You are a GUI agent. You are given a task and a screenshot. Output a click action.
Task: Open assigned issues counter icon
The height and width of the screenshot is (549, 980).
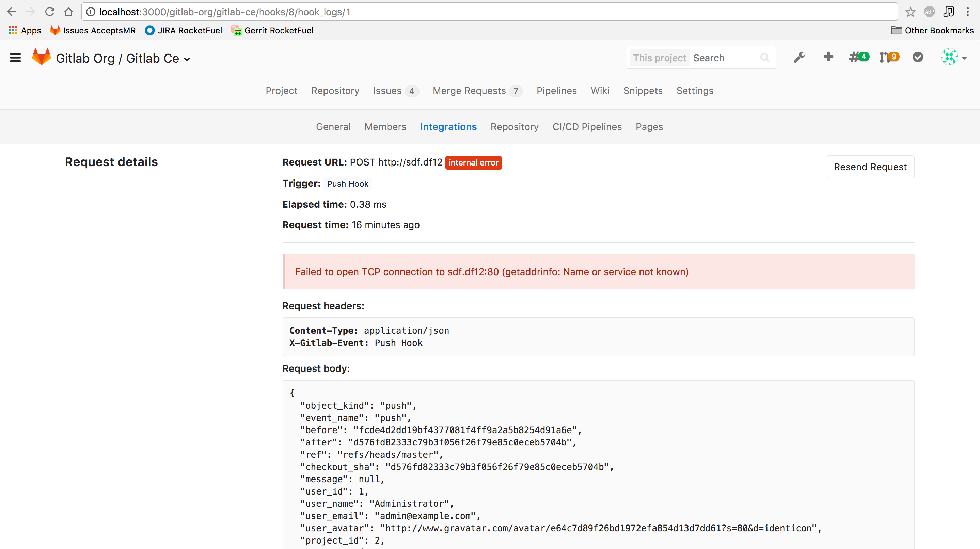[x=858, y=57]
